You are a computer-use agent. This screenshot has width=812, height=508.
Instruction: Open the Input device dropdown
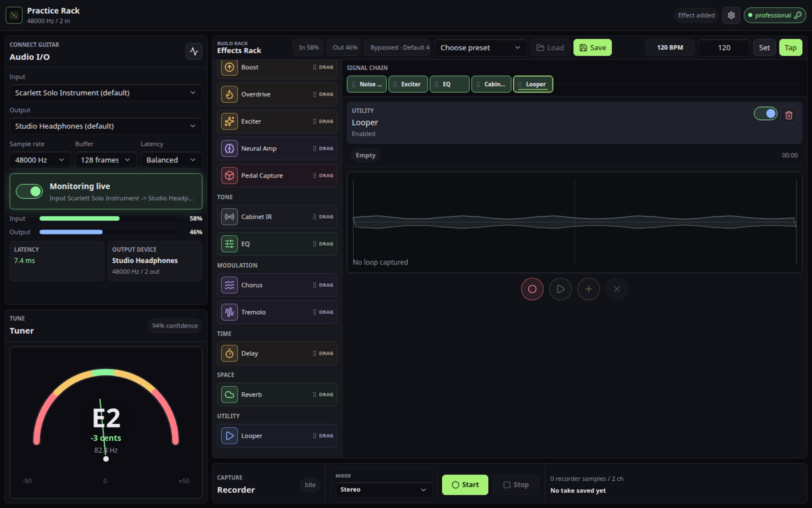click(106, 93)
